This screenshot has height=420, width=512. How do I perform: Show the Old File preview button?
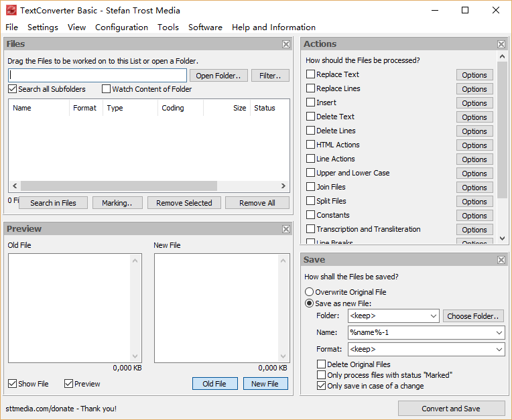(x=215, y=383)
